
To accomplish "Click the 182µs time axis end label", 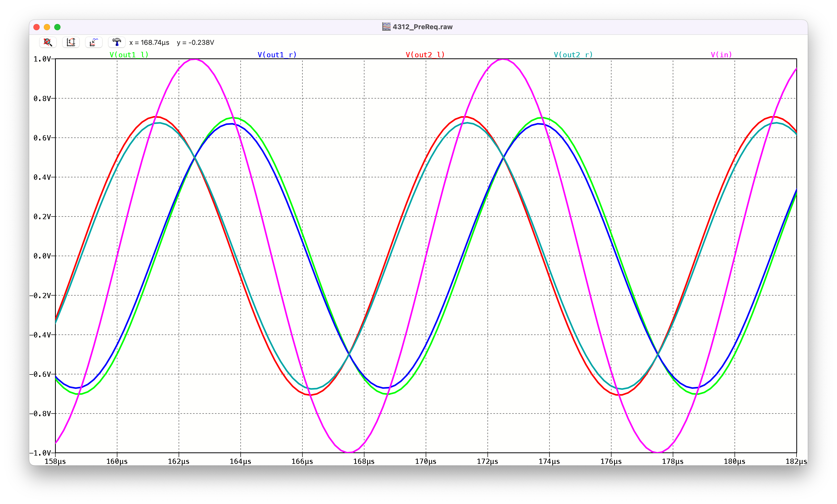I will (x=796, y=462).
